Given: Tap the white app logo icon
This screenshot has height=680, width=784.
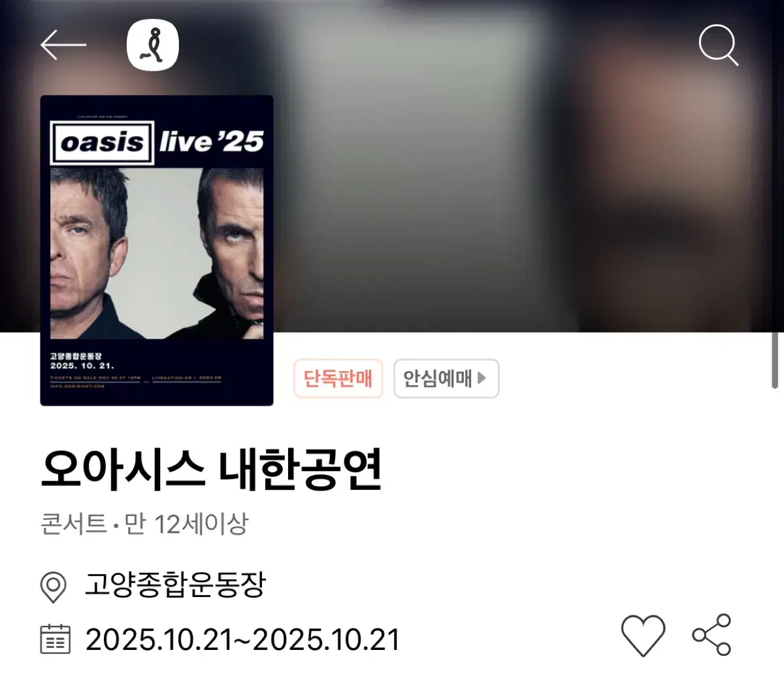Looking at the screenshot, I should click(152, 45).
